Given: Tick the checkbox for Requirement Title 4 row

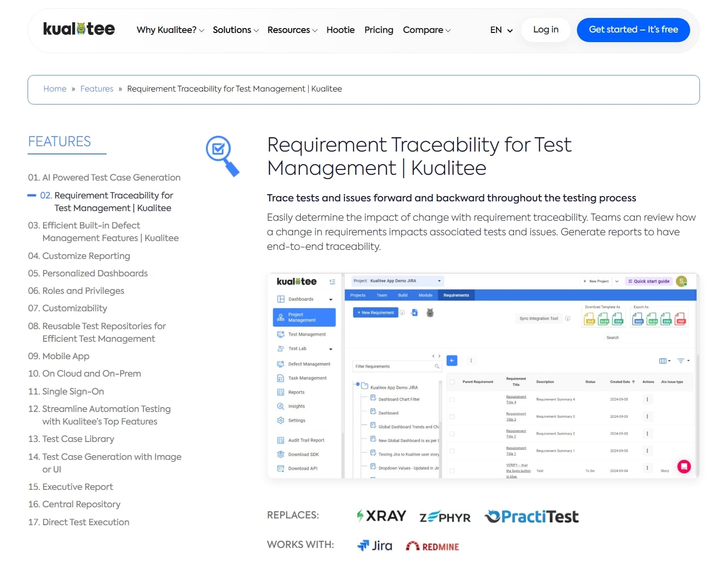Looking at the screenshot, I should tap(452, 400).
